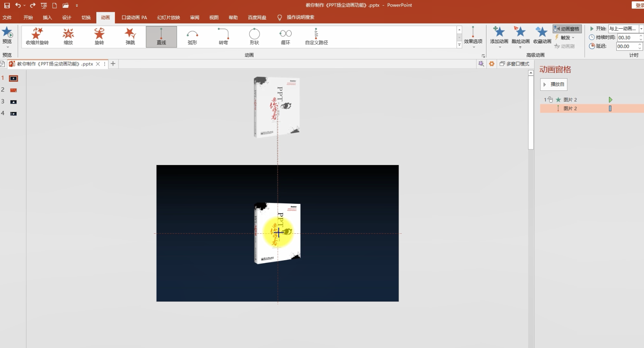The width and height of the screenshot is (644, 348).
Task: Switch to the 帮助 Help ribbon tab
Action: (x=233, y=17)
